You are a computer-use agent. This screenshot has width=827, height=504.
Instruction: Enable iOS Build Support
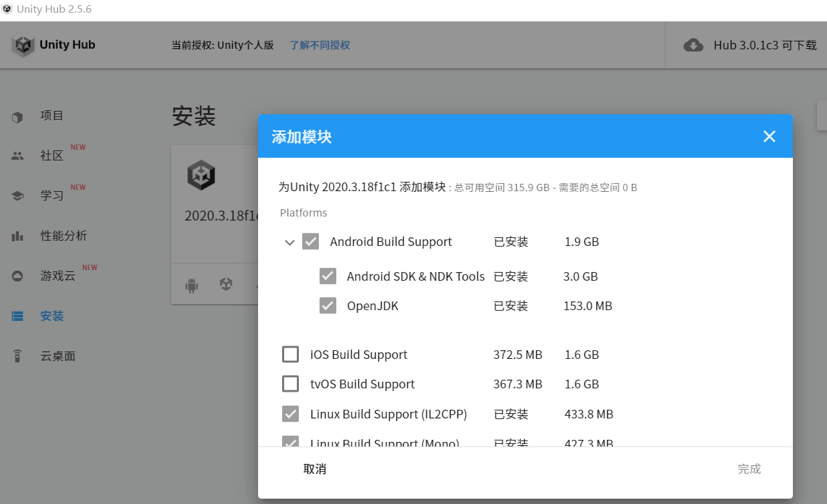(x=290, y=354)
